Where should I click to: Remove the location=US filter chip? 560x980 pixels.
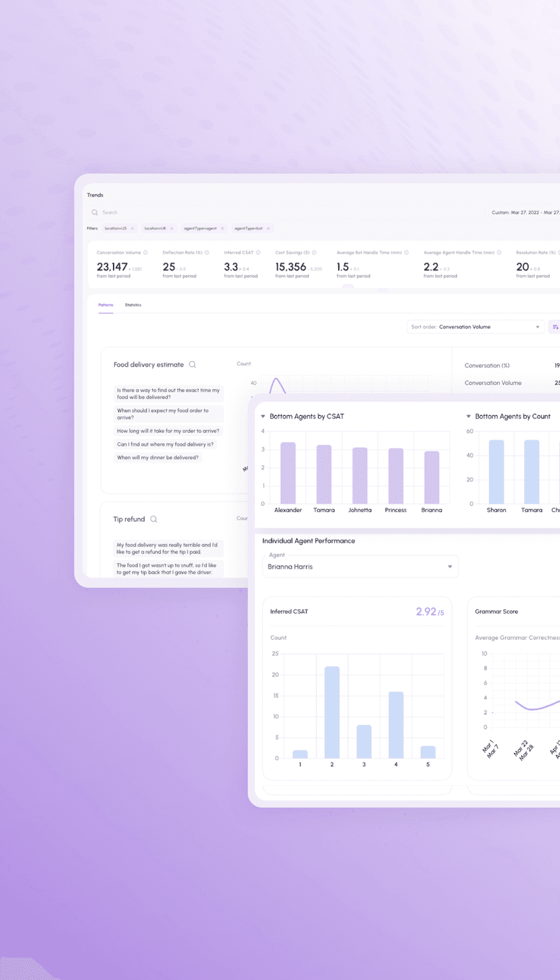tap(133, 228)
